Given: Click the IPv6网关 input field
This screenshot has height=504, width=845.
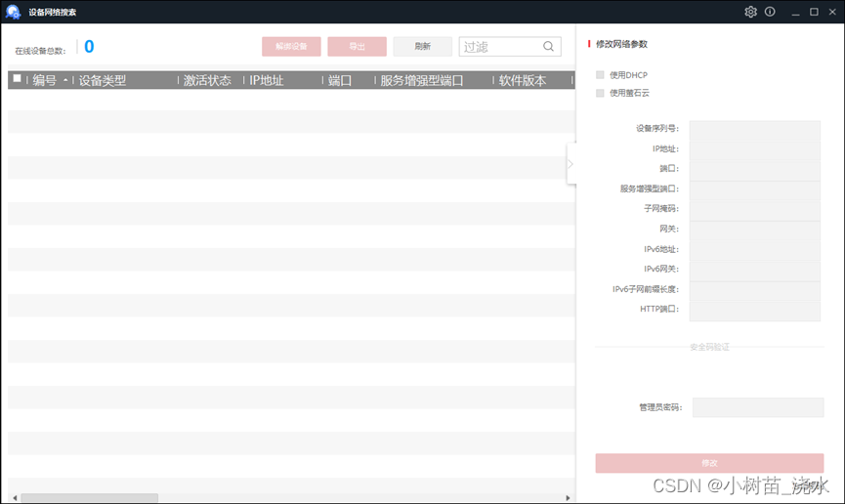Looking at the screenshot, I should 754,270.
